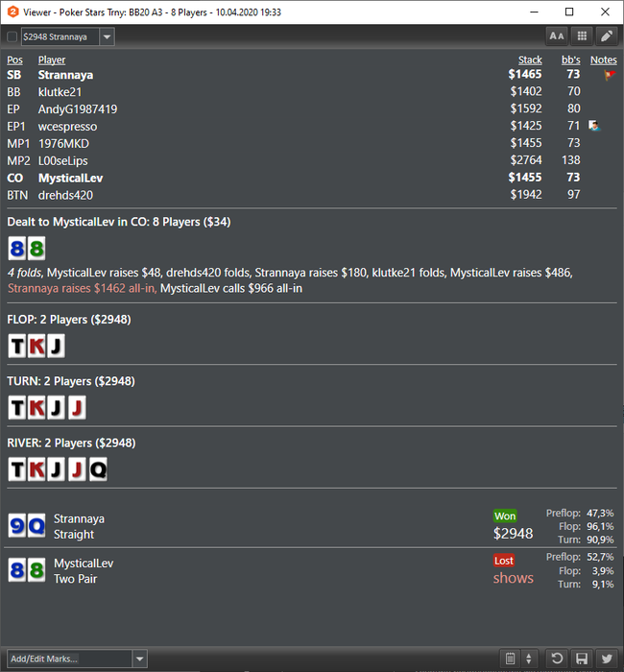The height and width of the screenshot is (672, 624).
Task: Toggle the checkbox beside $2948 Strannaya
Action: tap(12, 36)
